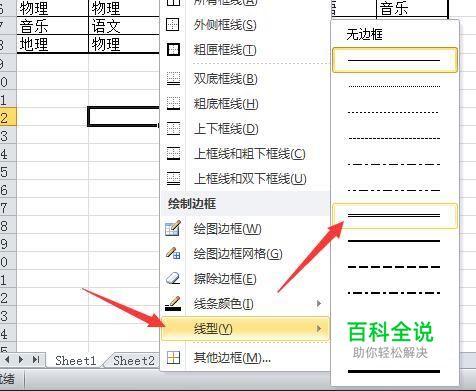Viewport: 476px width, 391px height.
Task: Click the selected empty bordered cell
Action: point(124,117)
